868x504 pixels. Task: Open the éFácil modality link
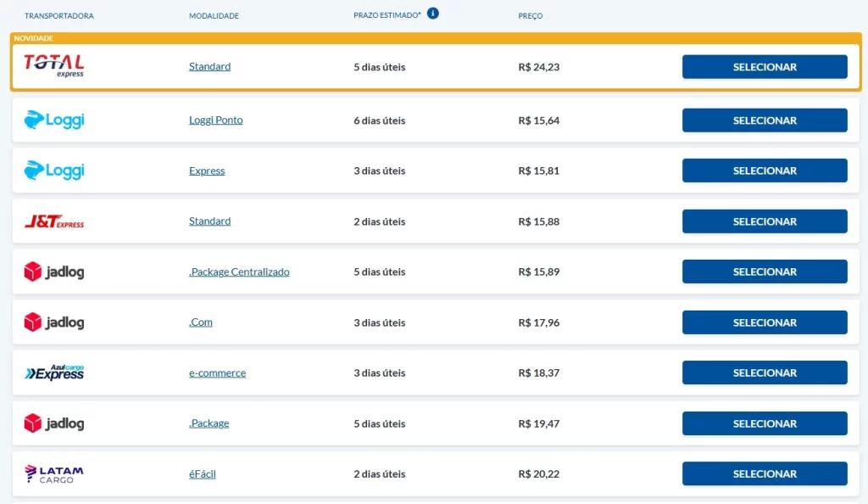click(203, 473)
